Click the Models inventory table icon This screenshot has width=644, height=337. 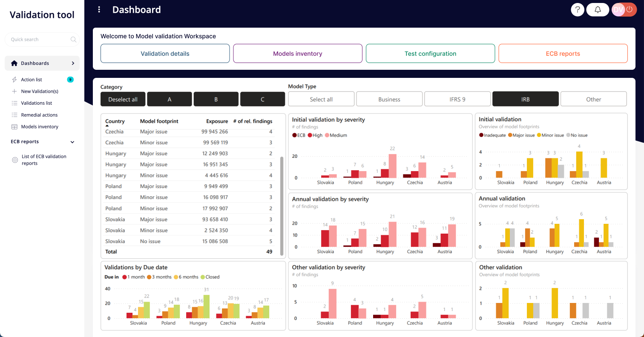[x=14, y=127]
